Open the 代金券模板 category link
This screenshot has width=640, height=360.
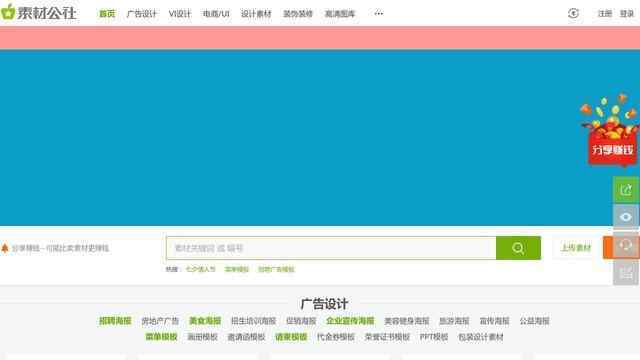336,337
